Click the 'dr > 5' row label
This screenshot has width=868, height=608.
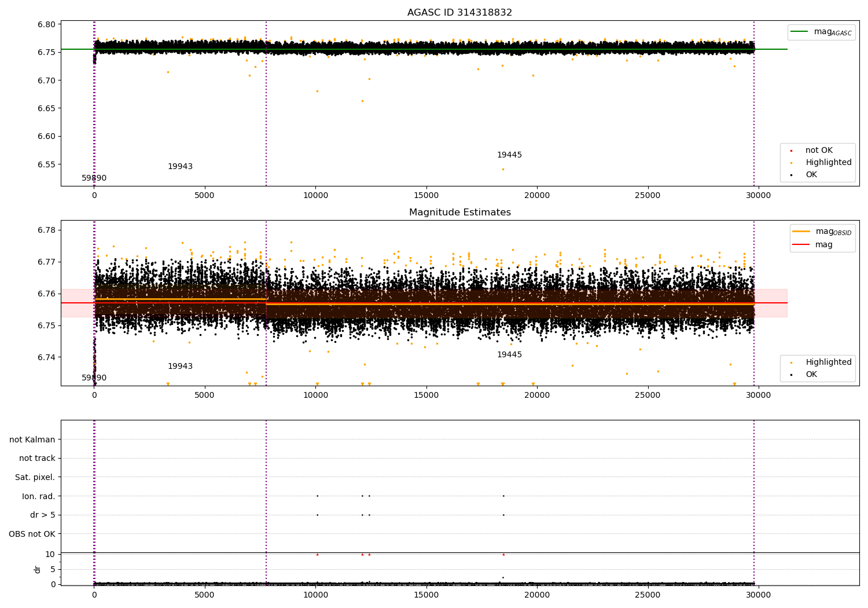pyautogui.click(x=43, y=515)
